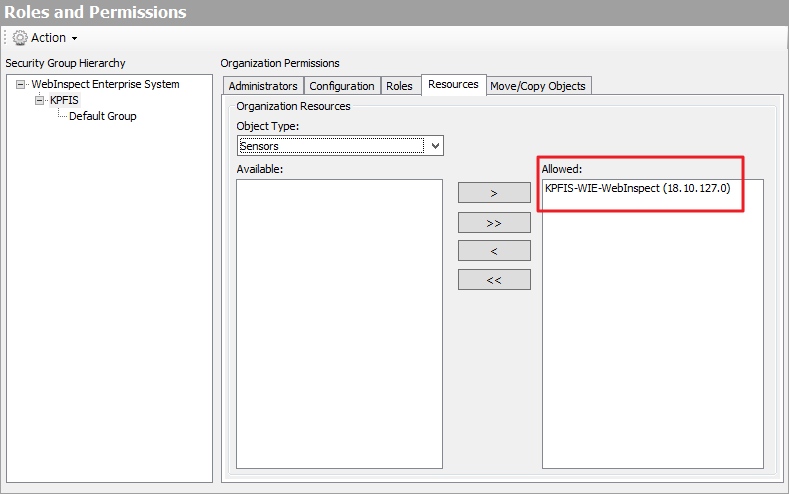
Task: Click the double left arrow (<<) button
Action: click(494, 280)
